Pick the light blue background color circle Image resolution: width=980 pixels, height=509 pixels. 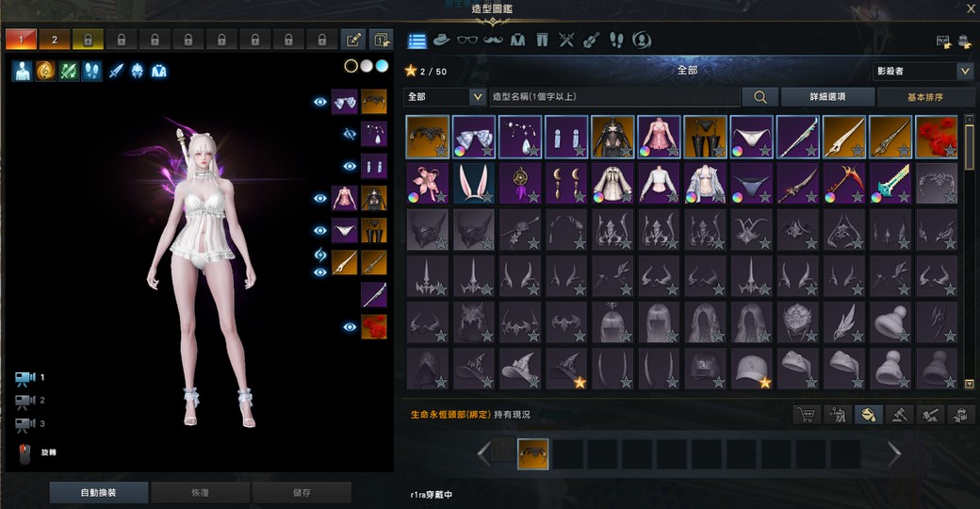coord(382,66)
